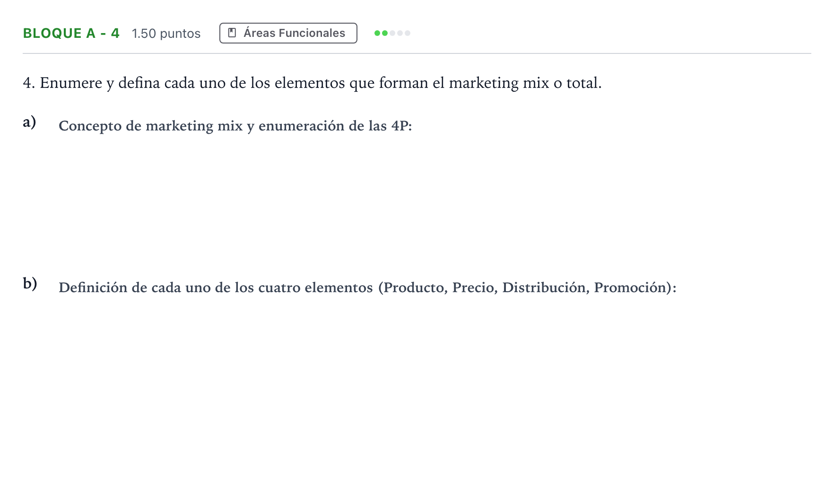Click the 1.50 puntos label

pos(166,34)
